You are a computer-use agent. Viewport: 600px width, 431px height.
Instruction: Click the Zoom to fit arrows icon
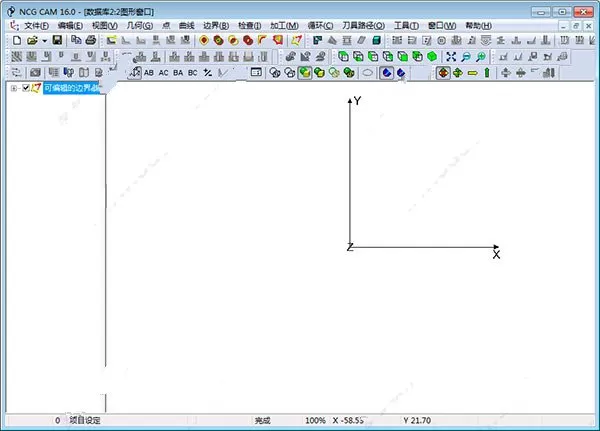coord(451,57)
